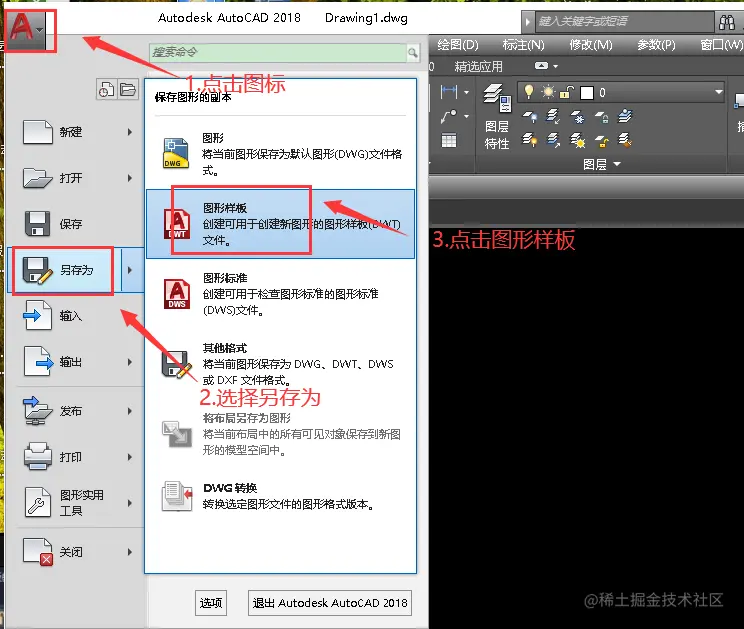Expand the 输出 submenu arrow
Image resolution: width=744 pixels, height=629 pixels.
(130, 362)
